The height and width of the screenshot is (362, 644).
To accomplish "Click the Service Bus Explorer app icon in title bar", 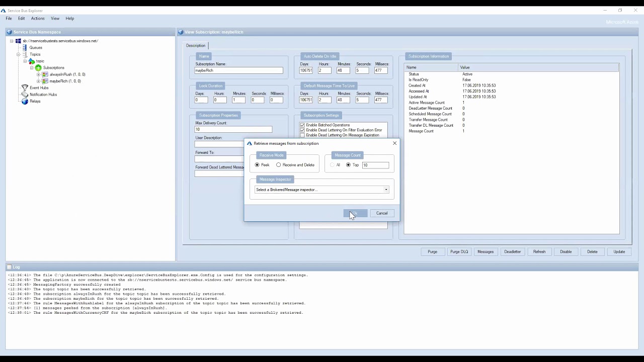I will tap(3, 11).
